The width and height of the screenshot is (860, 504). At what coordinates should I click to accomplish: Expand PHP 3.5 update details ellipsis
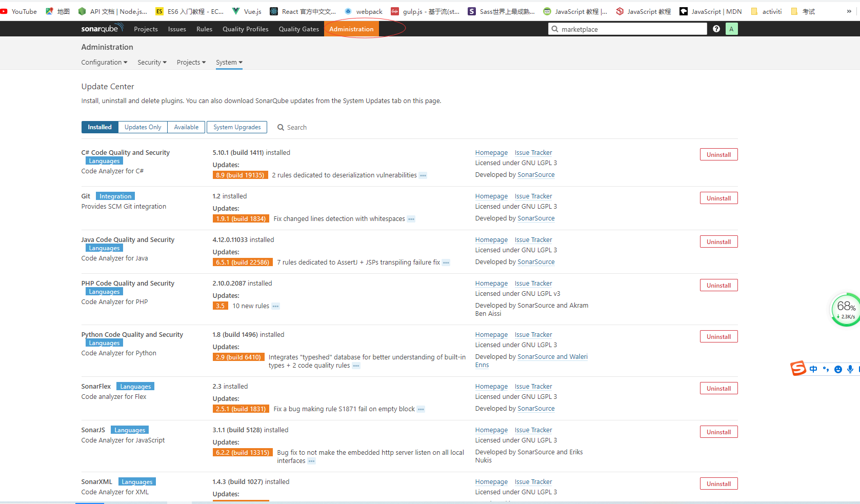[x=275, y=306]
